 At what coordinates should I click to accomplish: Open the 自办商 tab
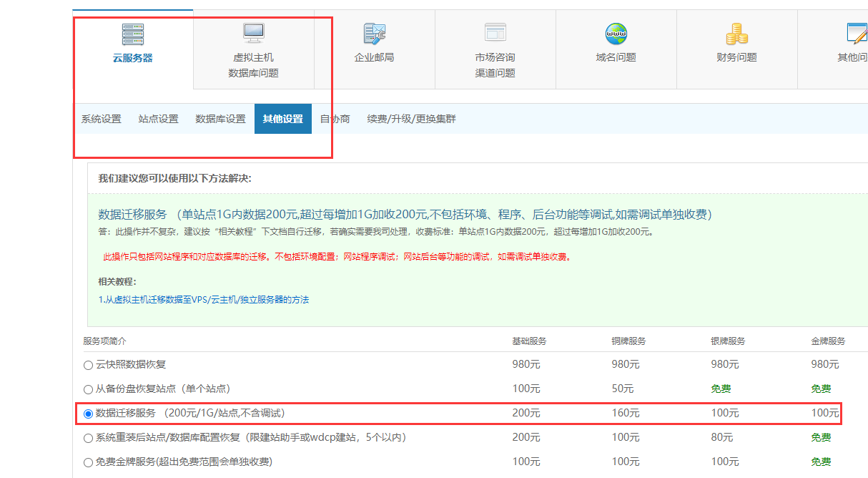335,119
